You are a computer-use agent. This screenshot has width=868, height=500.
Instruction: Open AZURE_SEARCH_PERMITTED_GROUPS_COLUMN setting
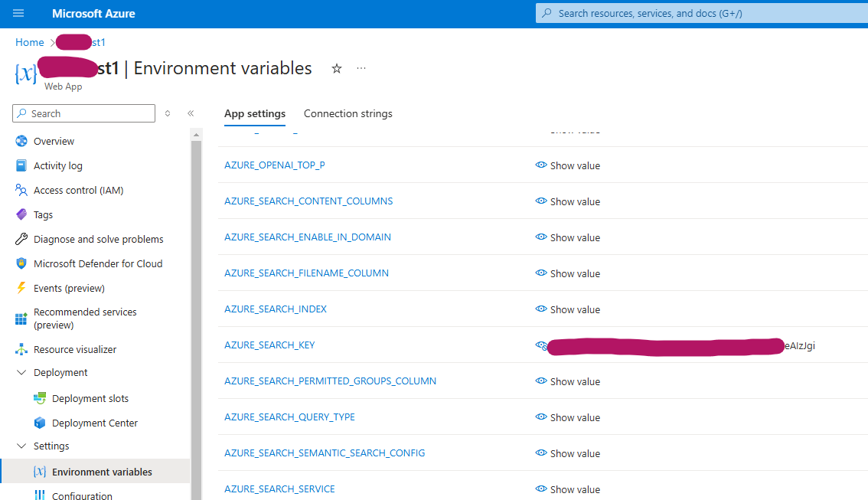(330, 381)
